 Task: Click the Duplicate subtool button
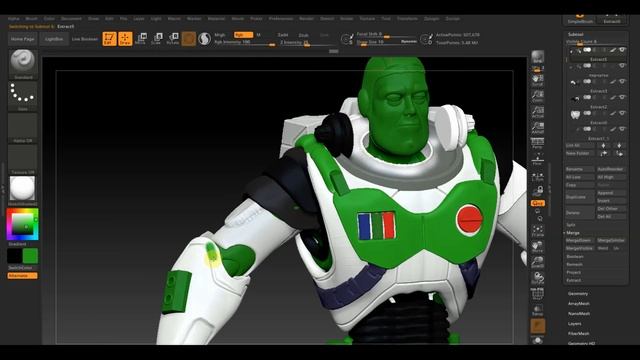580,197
